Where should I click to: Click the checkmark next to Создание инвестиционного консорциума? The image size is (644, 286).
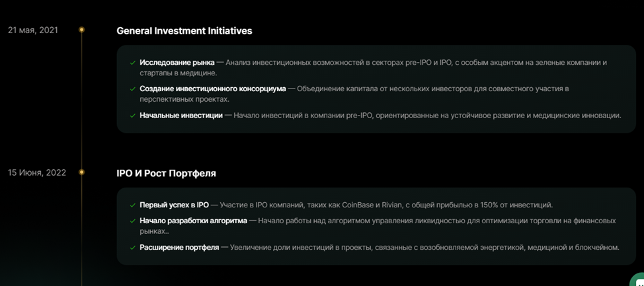(133, 89)
